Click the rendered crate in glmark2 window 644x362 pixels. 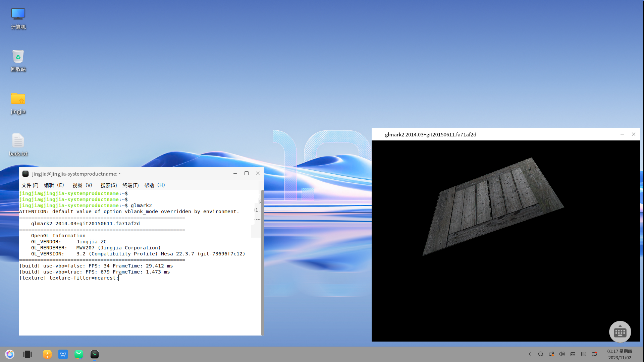click(493, 206)
